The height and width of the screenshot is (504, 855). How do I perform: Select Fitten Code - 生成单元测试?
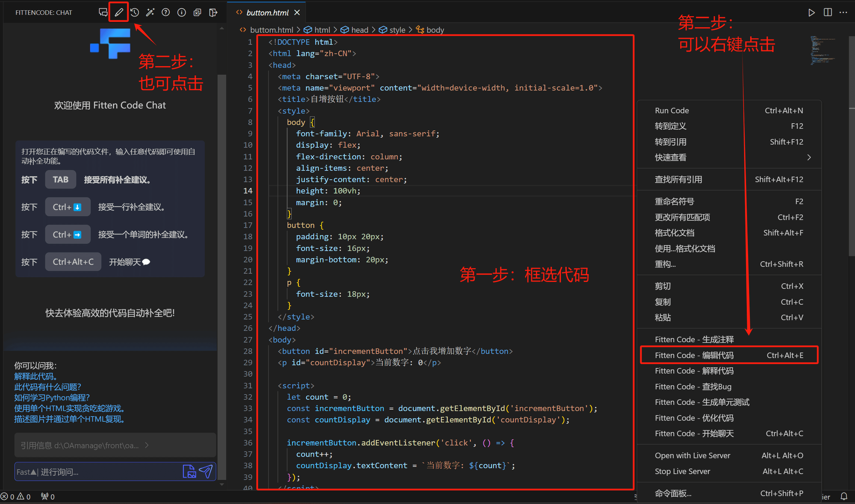(x=729, y=402)
